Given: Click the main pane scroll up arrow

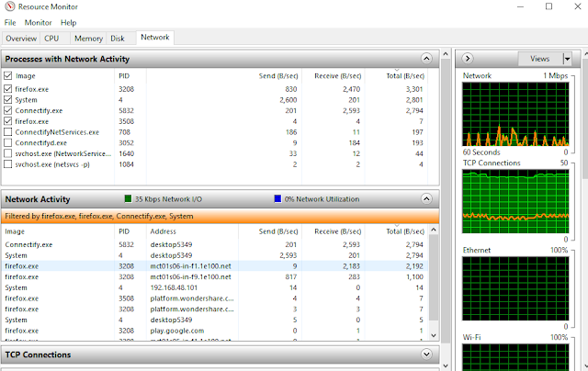Looking at the screenshot, I should pos(446,54).
